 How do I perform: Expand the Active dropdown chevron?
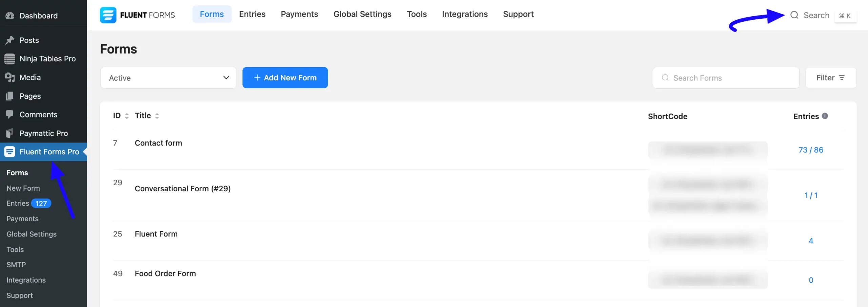pyautogui.click(x=226, y=78)
